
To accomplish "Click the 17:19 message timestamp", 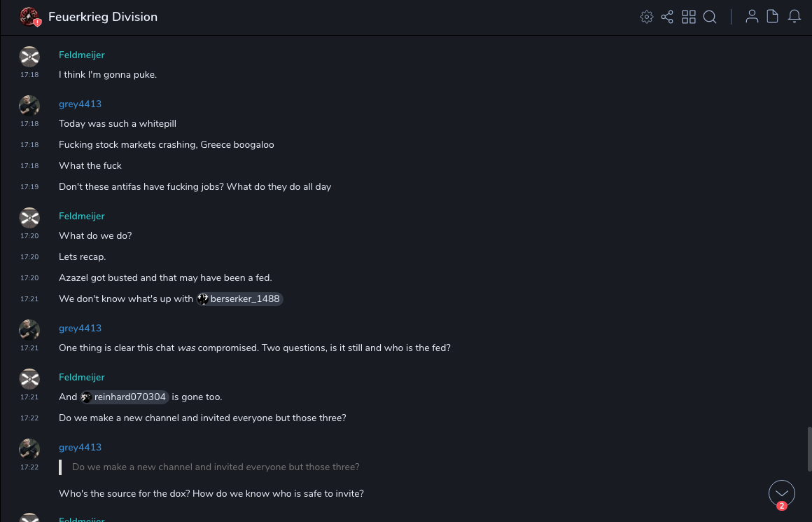I will (x=29, y=187).
